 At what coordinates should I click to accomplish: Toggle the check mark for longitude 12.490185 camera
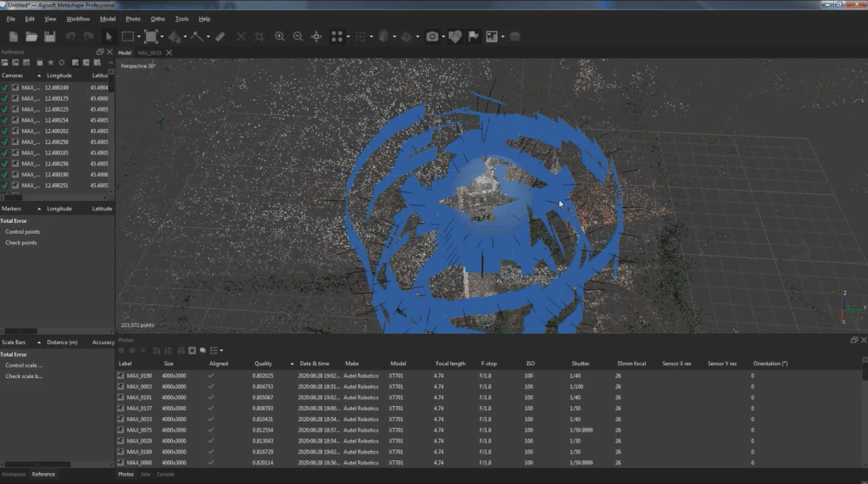(x=5, y=153)
